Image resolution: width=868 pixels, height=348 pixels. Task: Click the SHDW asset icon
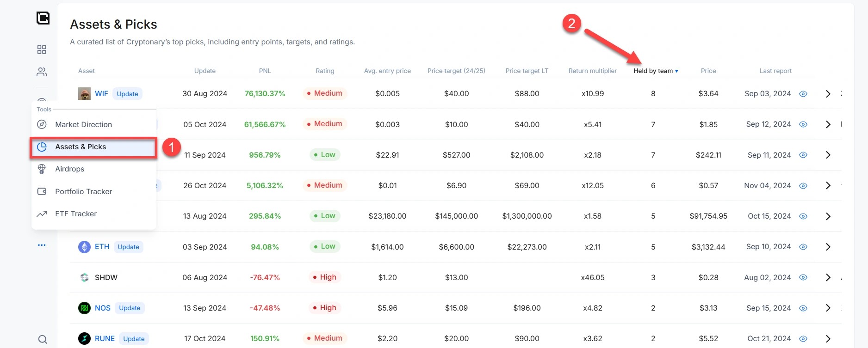point(84,277)
